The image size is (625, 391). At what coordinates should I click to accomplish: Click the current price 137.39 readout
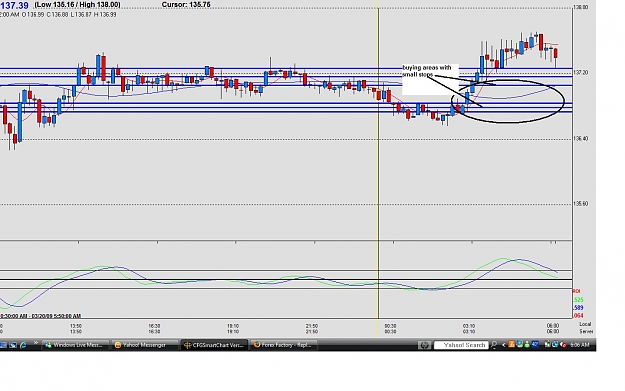(14, 6)
